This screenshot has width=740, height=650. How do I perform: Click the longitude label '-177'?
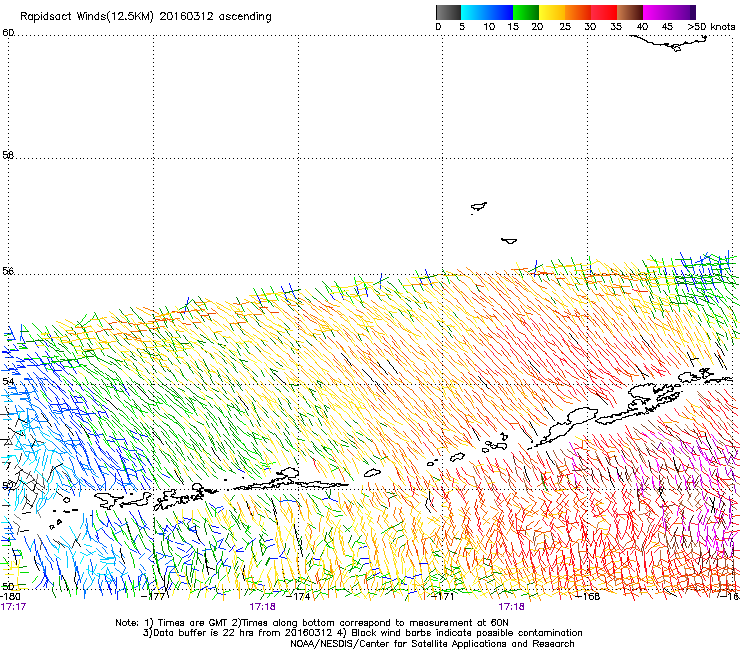tap(153, 596)
